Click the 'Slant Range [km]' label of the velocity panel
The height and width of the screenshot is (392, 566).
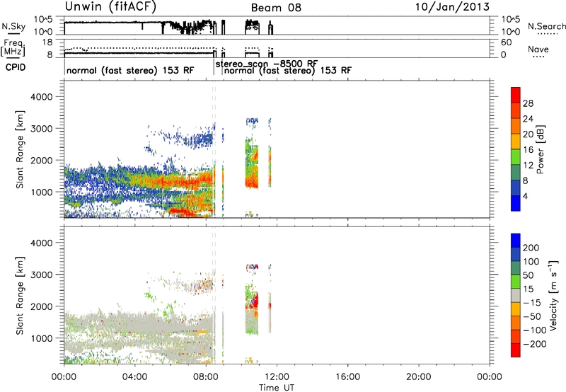pos(20,295)
